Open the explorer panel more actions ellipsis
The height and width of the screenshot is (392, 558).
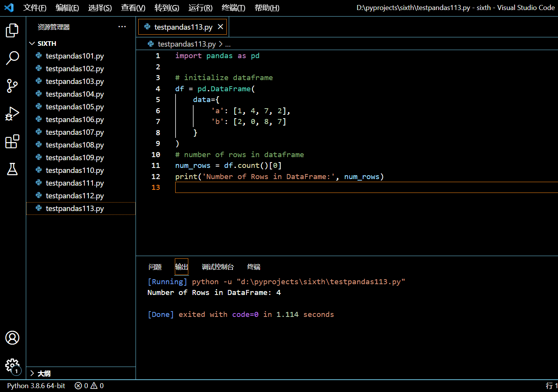pos(122,27)
